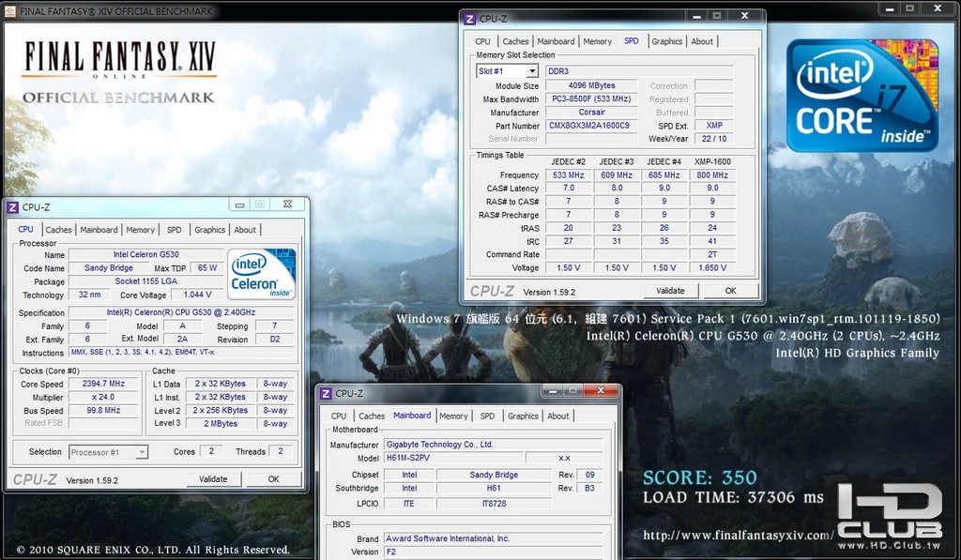
Task: Open Caches tab in Mainboard window
Action: pos(372,416)
